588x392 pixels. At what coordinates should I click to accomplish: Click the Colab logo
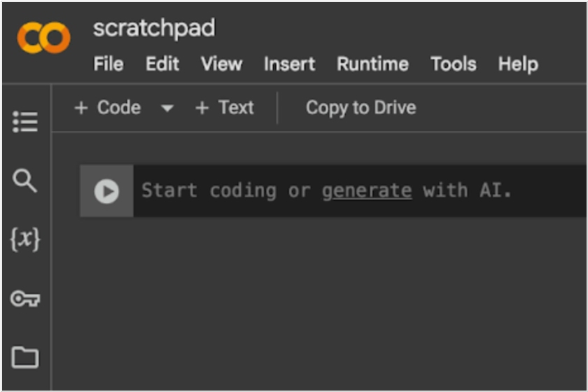tap(43, 38)
